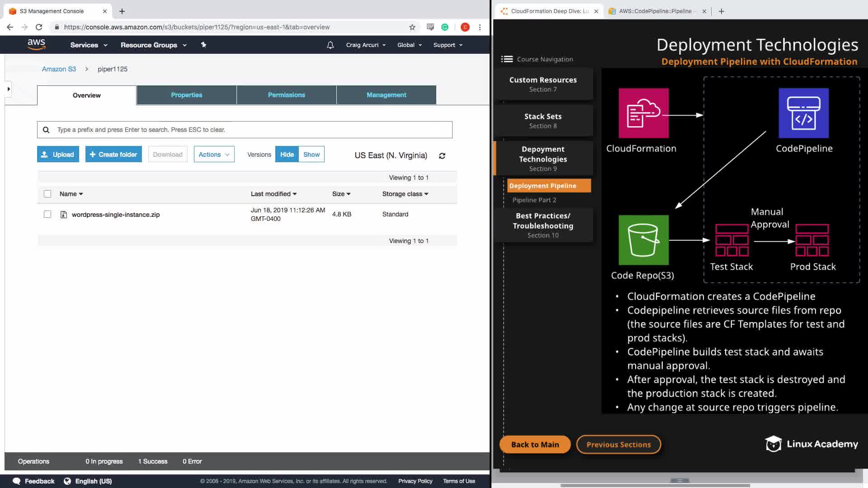868x488 pixels.
Task: Click the Course Navigation list icon
Action: click(507, 59)
